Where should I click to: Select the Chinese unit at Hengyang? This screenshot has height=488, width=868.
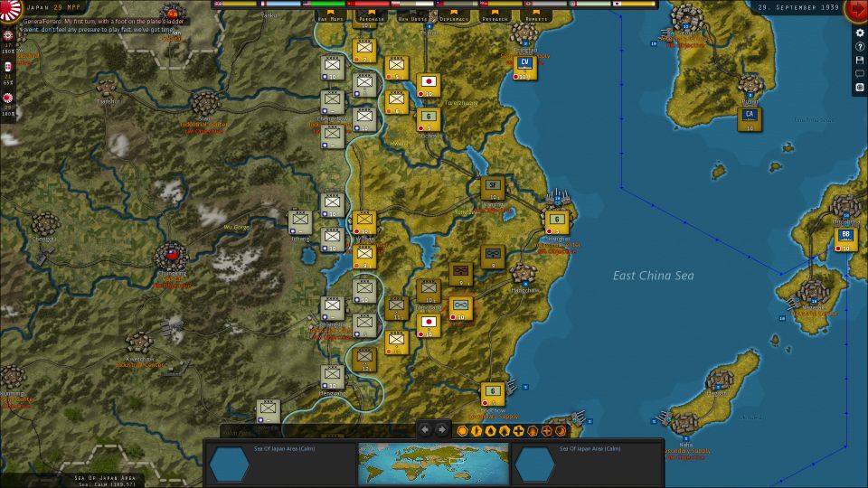[x=332, y=377]
